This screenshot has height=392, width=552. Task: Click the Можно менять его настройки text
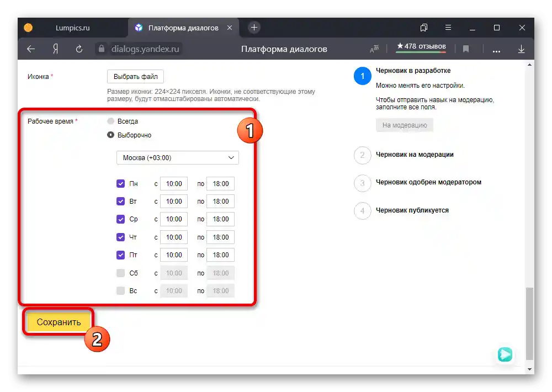[x=420, y=86]
